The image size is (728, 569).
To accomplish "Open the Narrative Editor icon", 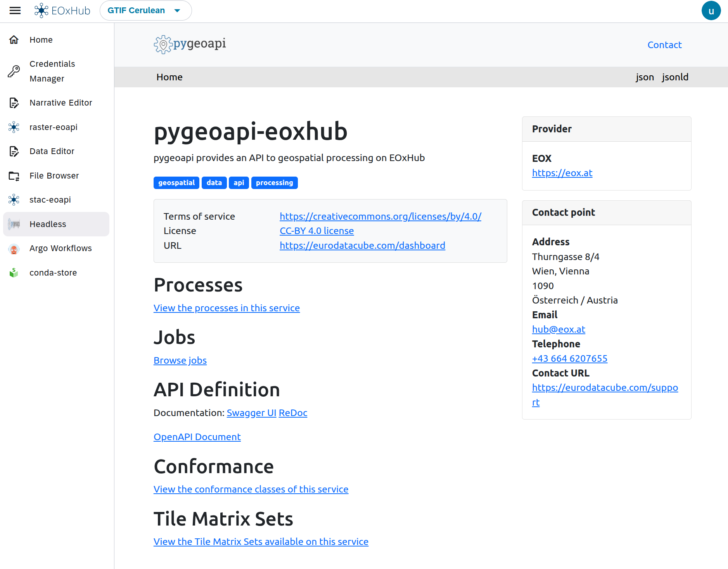I will [x=14, y=103].
